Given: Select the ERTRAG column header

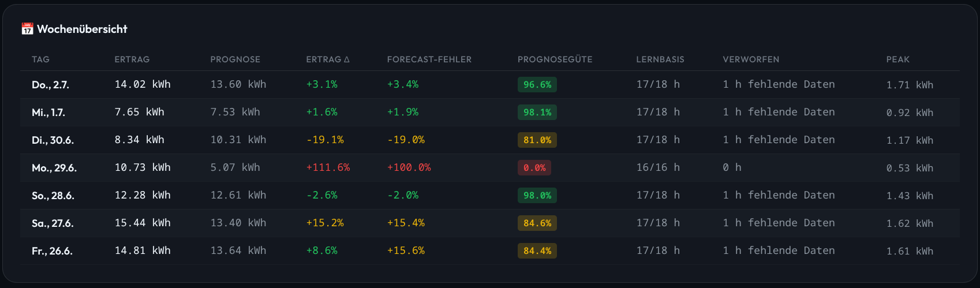Looking at the screenshot, I should [132, 59].
